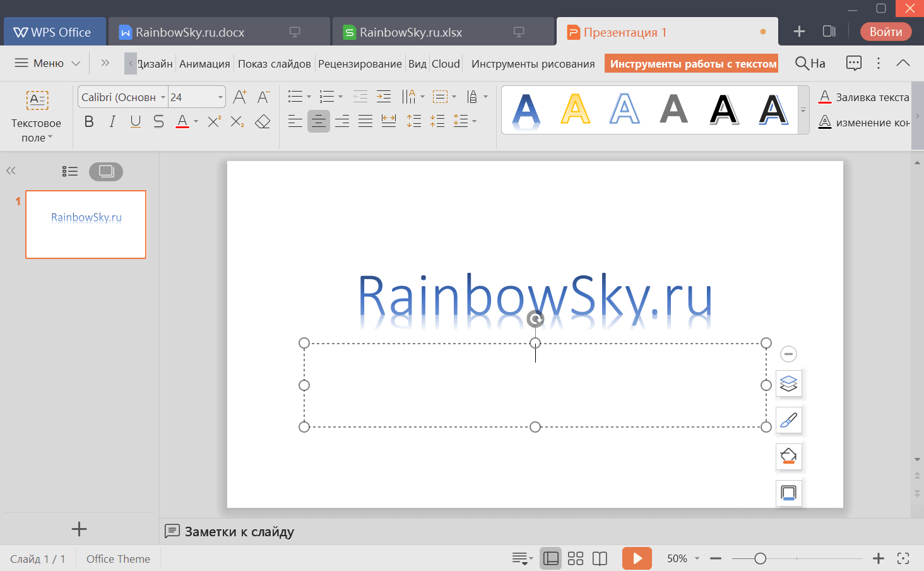This screenshot has height=571, width=924.
Task: Expand the font color dropdown arrow
Action: click(196, 121)
